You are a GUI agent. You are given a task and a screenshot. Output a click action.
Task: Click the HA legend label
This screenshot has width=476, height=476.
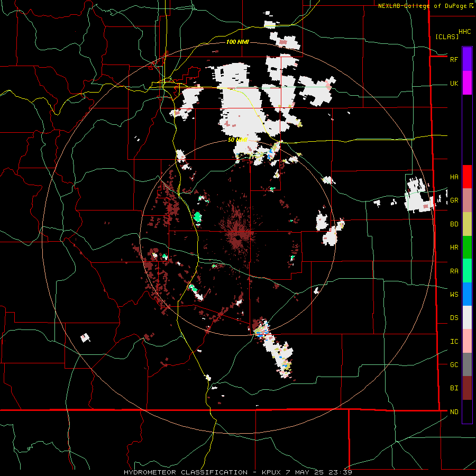click(x=454, y=177)
